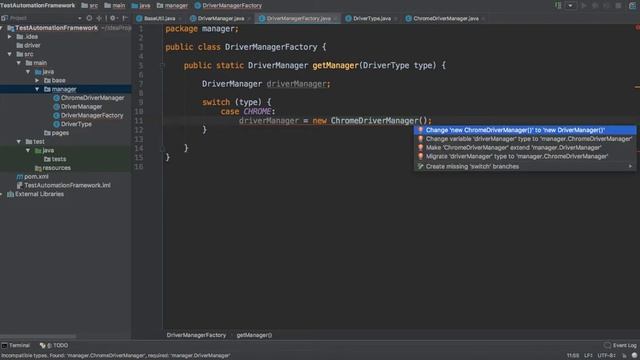Click the collapse-all icon in Project toolbar

point(99,18)
